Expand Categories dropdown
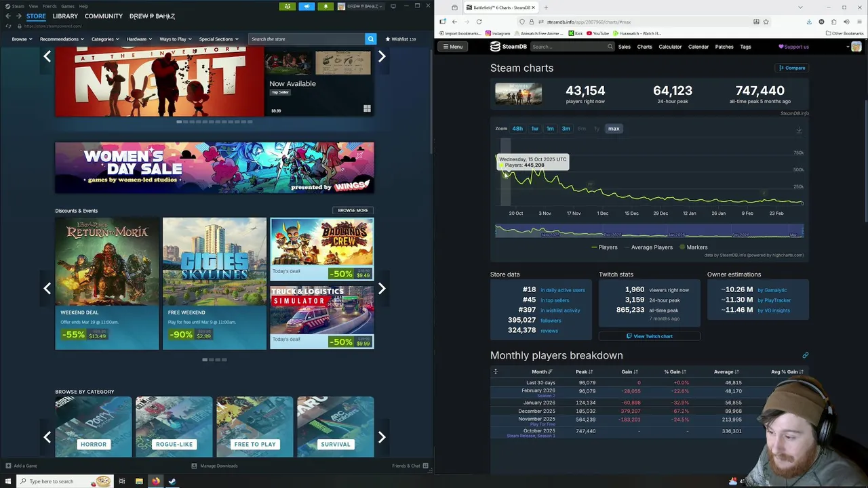 coord(105,39)
